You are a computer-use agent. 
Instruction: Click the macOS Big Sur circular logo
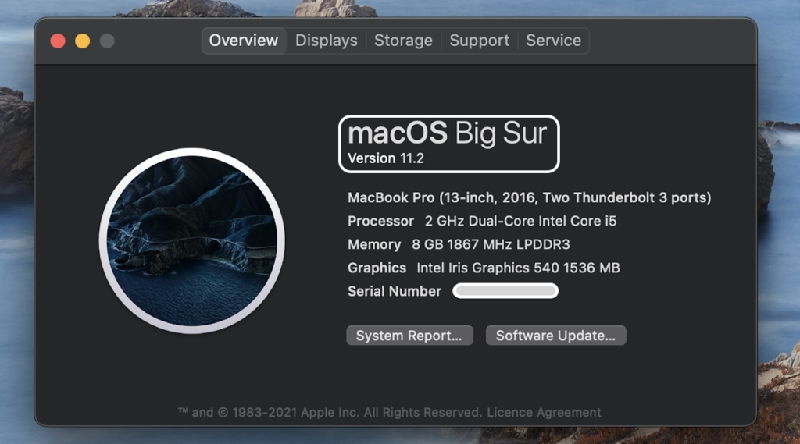pyautogui.click(x=192, y=240)
